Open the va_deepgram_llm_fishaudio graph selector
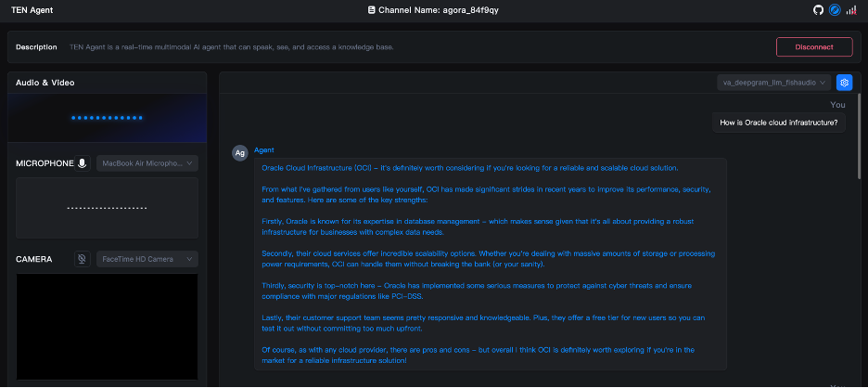 pos(774,83)
